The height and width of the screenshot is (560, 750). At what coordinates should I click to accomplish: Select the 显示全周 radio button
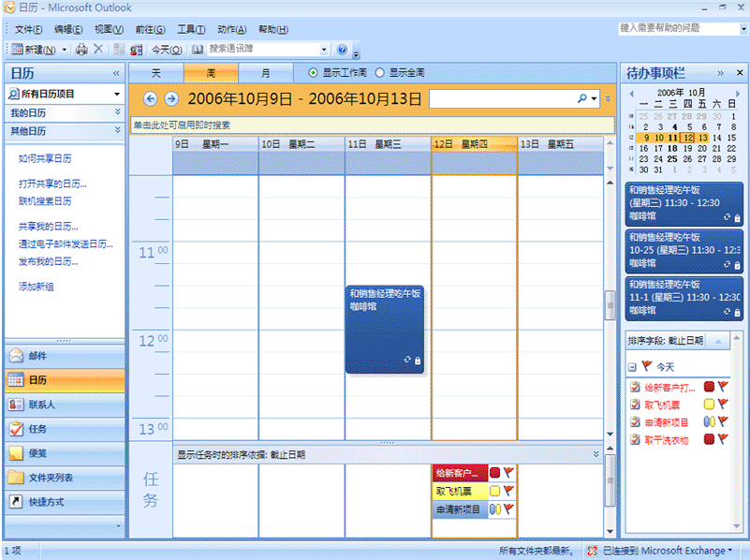[x=379, y=72]
